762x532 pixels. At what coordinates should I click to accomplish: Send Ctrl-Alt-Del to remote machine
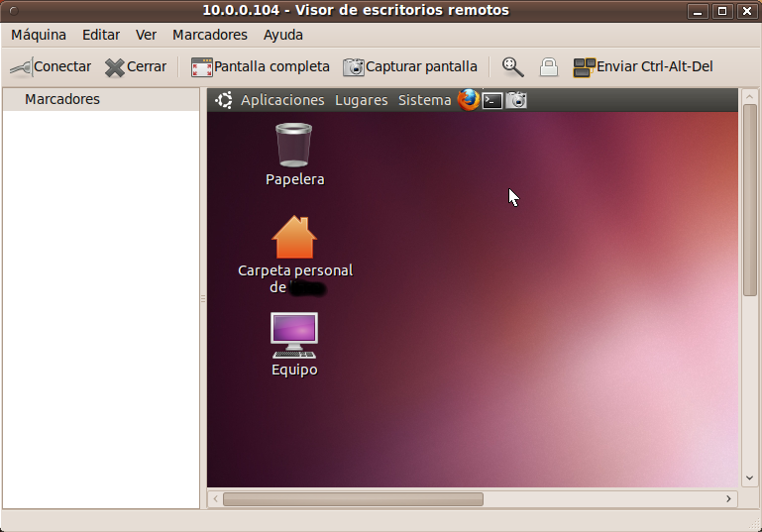[x=643, y=67]
